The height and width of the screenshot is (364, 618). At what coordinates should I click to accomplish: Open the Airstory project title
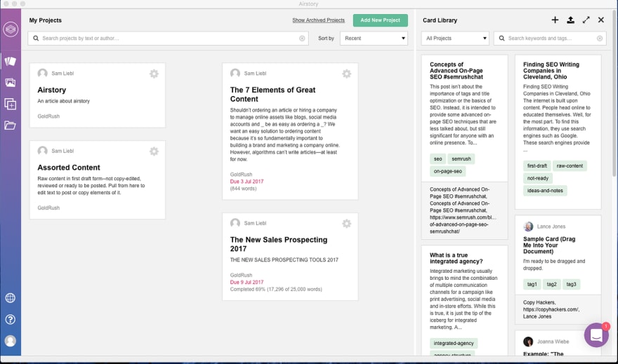(x=52, y=90)
